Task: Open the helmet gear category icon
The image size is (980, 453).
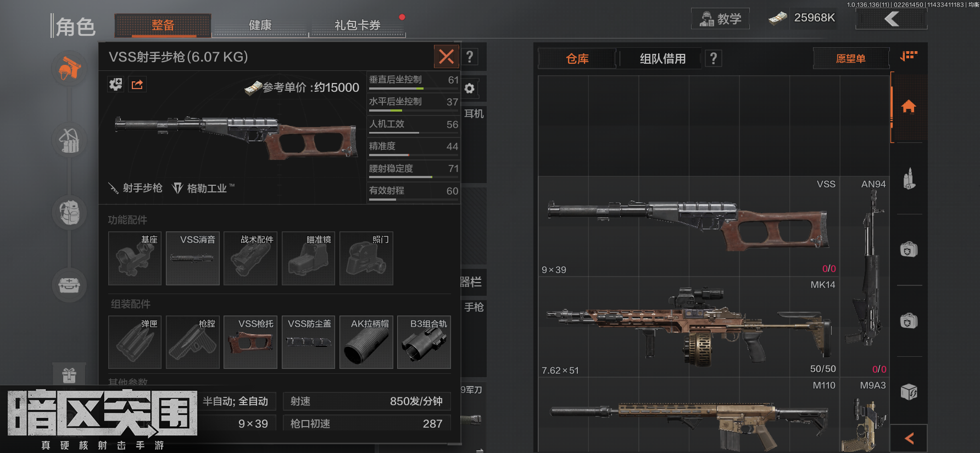Action: (x=69, y=69)
